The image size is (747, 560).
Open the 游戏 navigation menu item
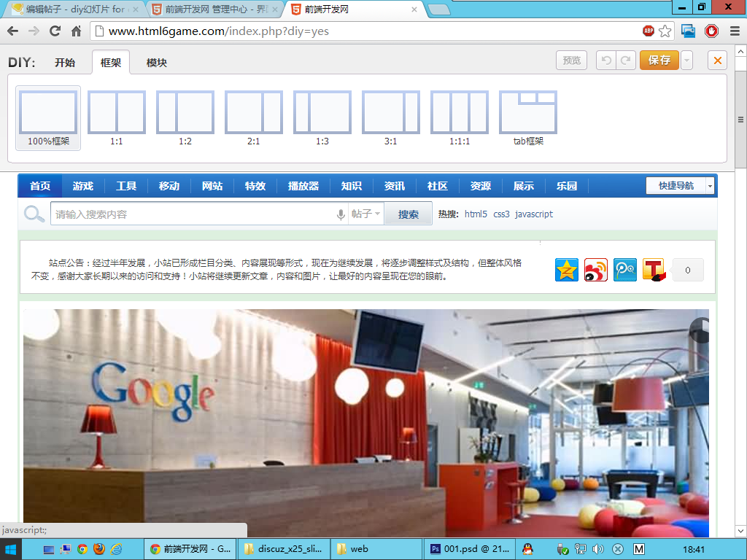(83, 186)
